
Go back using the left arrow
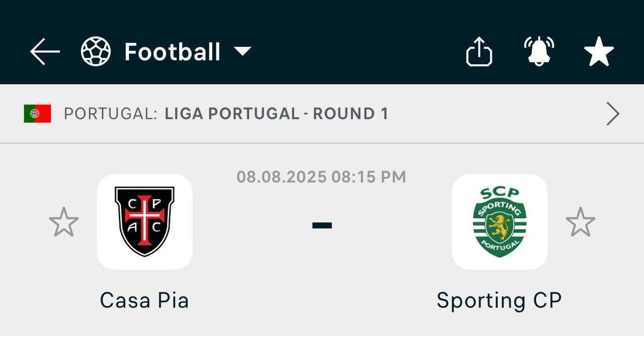tap(45, 52)
